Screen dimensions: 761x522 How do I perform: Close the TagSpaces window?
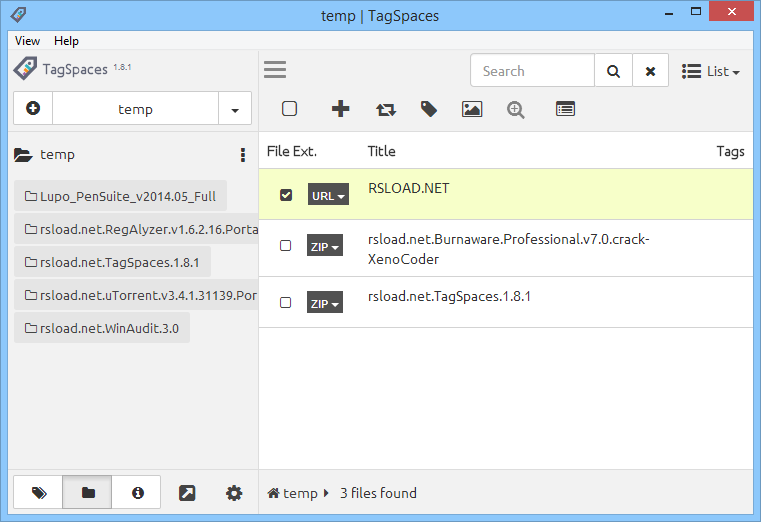731,12
